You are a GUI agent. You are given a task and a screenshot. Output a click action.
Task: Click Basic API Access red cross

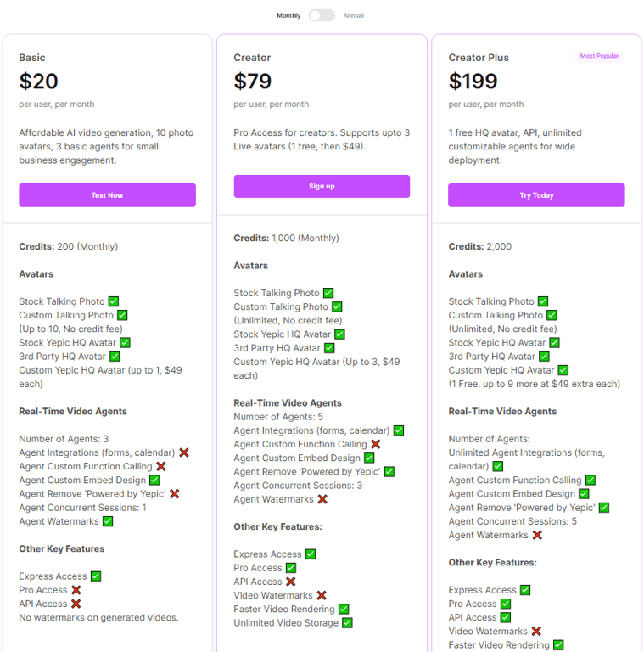[x=76, y=604]
